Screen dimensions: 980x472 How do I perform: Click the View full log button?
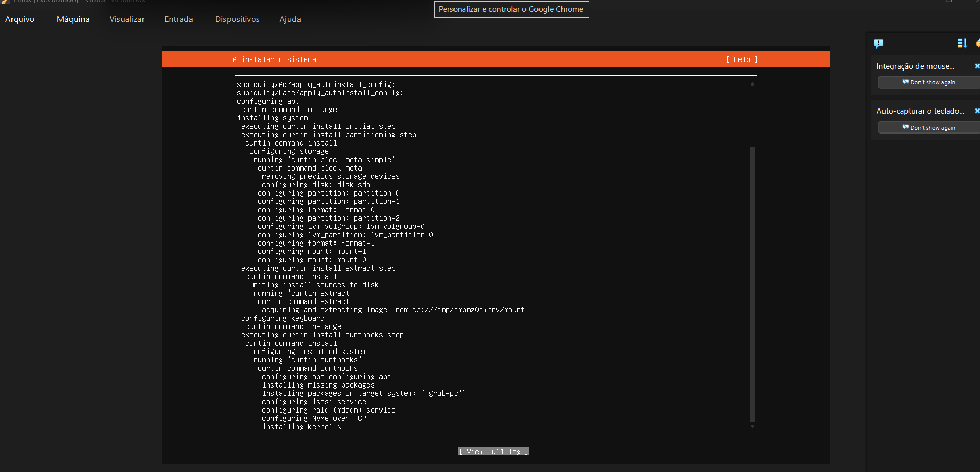click(x=494, y=452)
